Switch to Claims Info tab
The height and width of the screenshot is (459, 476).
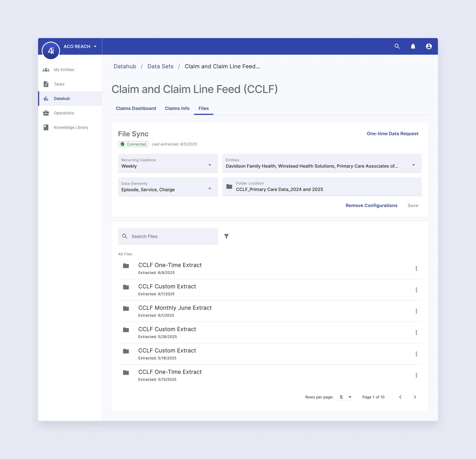click(177, 108)
